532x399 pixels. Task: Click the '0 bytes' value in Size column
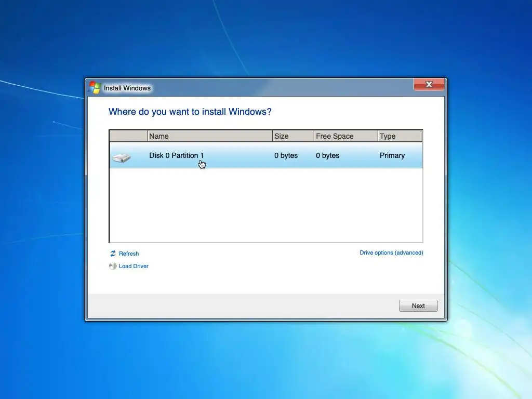pos(286,155)
